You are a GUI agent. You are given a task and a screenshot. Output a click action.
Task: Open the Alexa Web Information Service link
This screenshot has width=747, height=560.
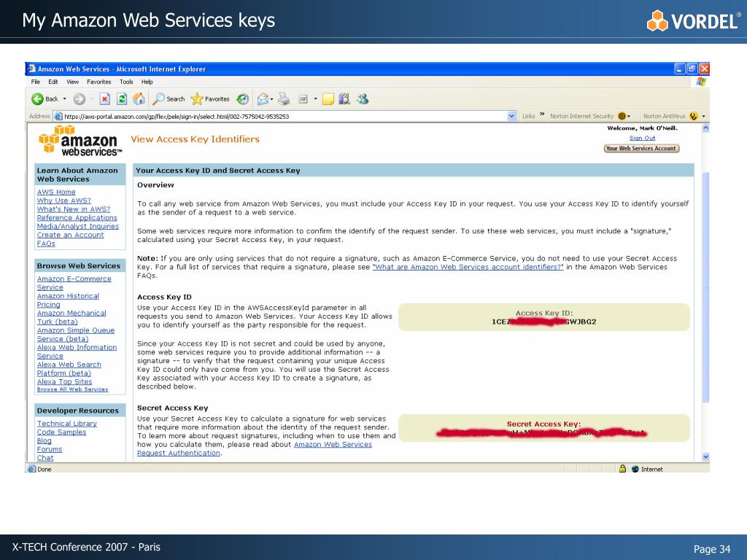tap(77, 351)
